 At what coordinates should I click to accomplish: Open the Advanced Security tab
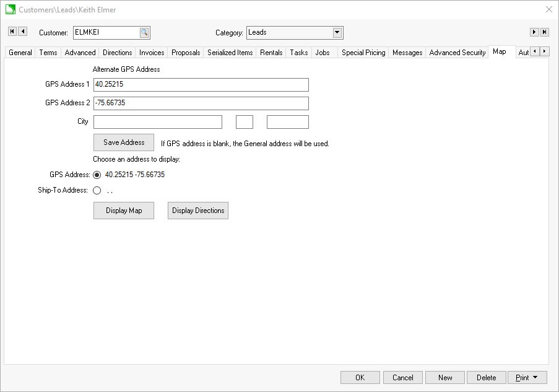click(x=457, y=53)
